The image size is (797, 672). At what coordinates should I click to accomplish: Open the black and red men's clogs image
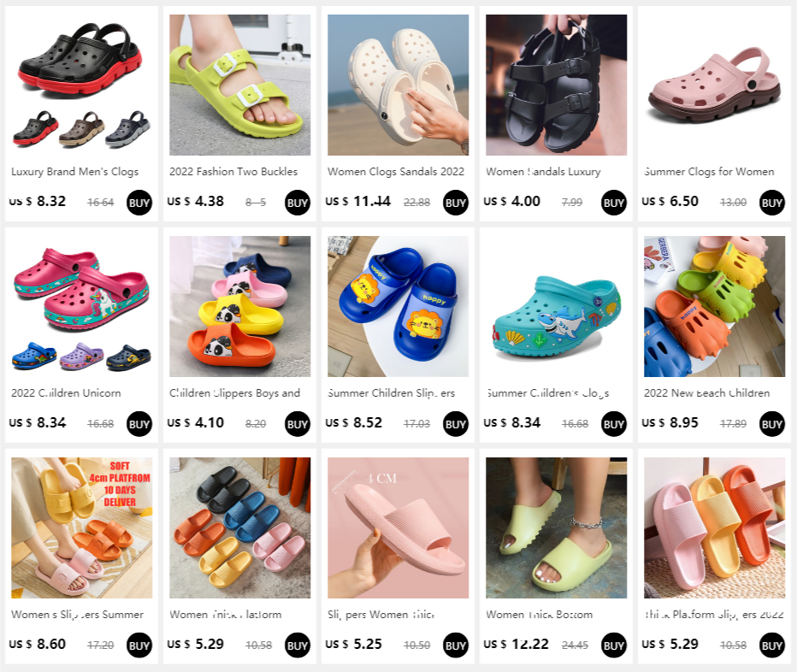pos(82,85)
